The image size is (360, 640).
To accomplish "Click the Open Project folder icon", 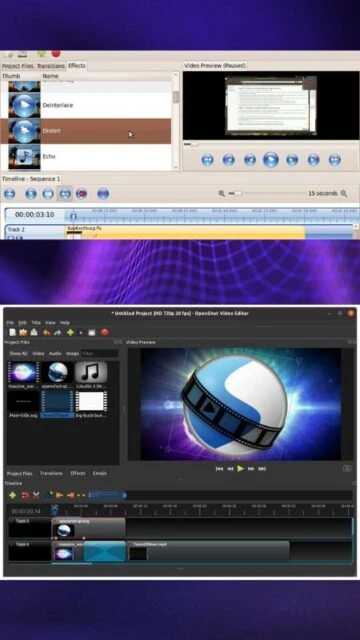I will [23, 333].
